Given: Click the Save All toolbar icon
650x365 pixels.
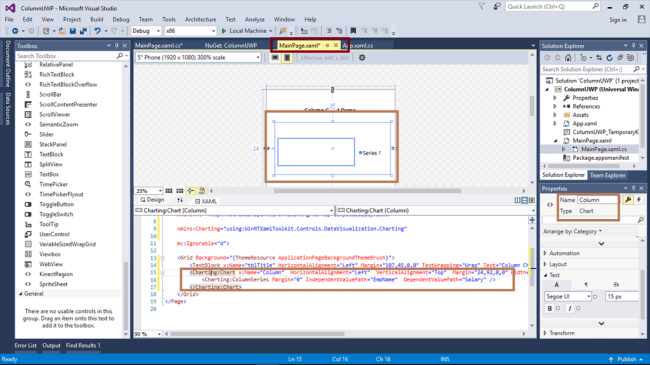Looking at the screenshot, I should 83,31.
